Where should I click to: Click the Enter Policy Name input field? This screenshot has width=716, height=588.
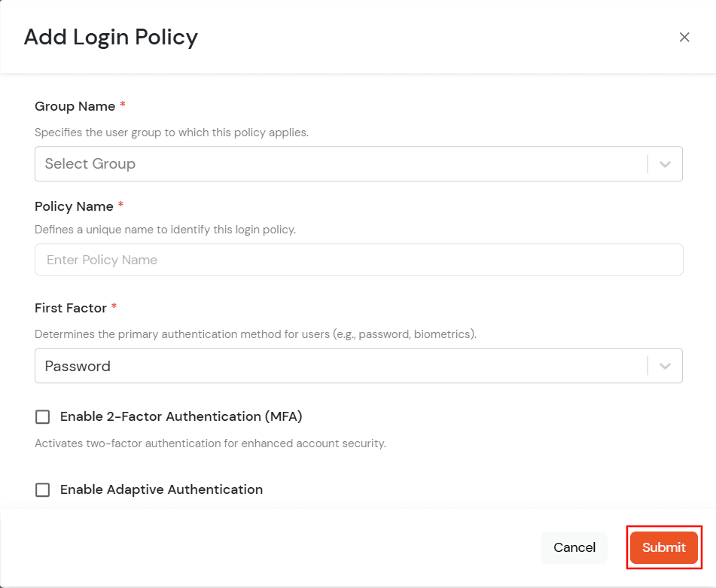pyautogui.click(x=358, y=259)
